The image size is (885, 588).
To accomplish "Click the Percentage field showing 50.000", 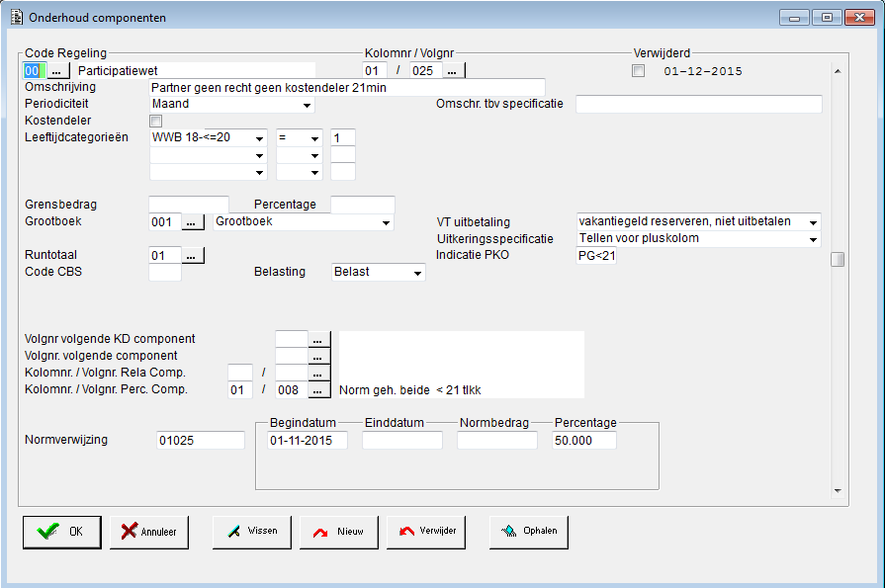I will [584, 440].
